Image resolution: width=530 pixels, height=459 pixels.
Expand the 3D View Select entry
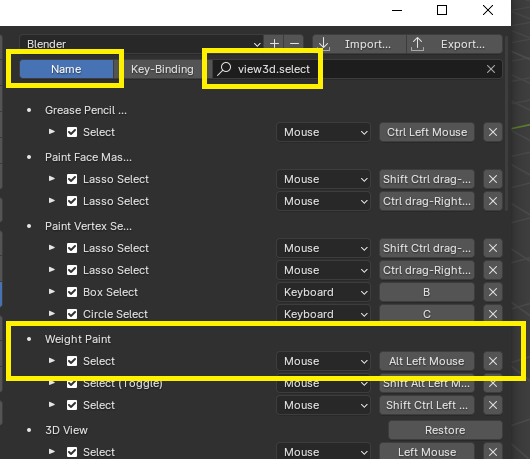[52, 451]
